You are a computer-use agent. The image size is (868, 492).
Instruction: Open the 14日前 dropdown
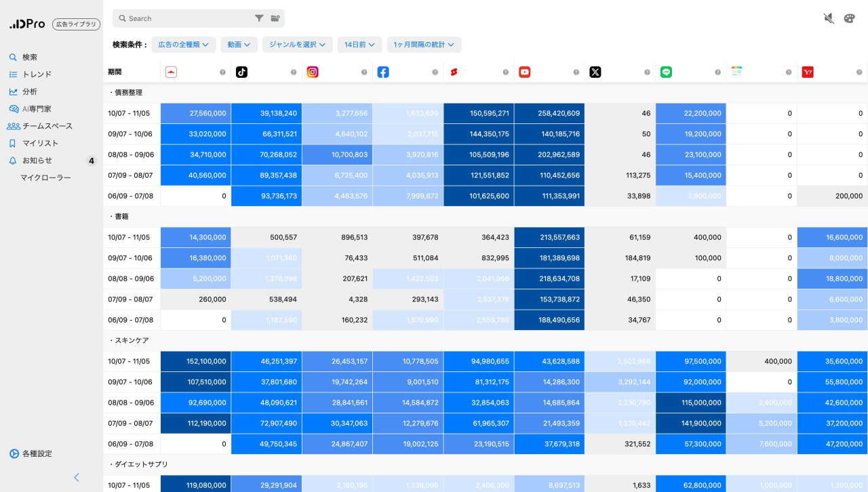click(360, 45)
